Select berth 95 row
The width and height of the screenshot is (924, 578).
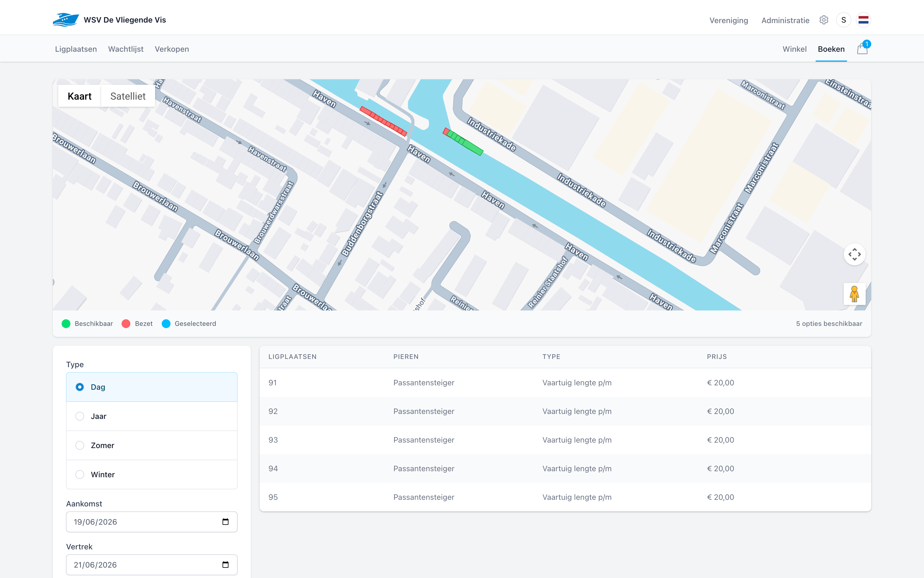pos(565,497)
